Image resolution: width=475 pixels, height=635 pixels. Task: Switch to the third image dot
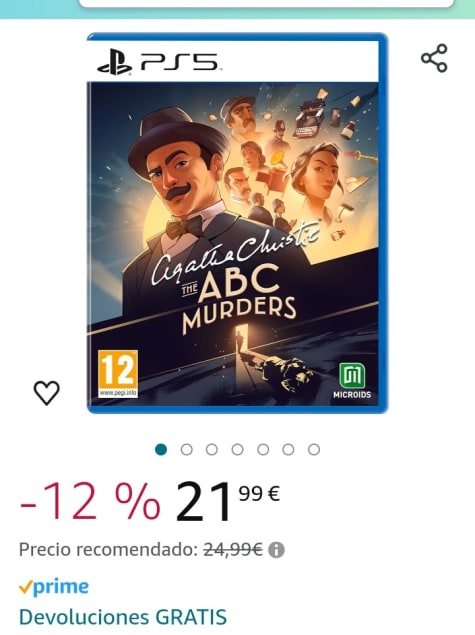point(212,450)
